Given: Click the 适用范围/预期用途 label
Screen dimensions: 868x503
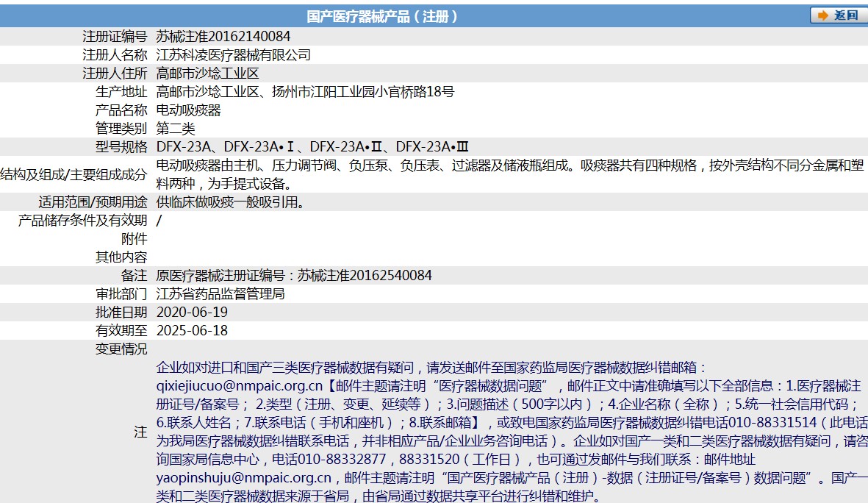Looking at the screenshot, I should (93, 202).
